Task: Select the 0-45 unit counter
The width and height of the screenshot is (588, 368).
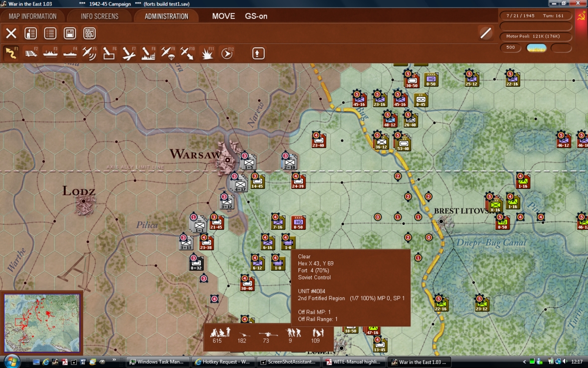Action: coord(421,100)
